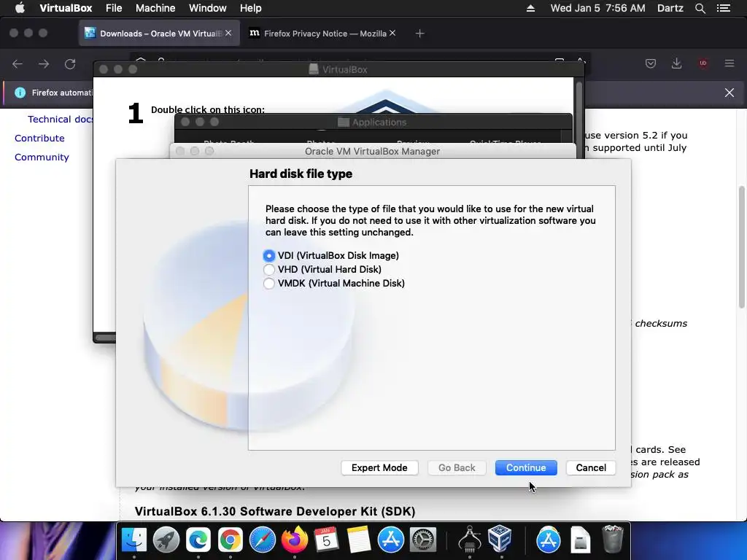The height and width of the screenshot is (560, 747).
Task: Open the VirtualBox application menu
Action: (x=66, y=8)
